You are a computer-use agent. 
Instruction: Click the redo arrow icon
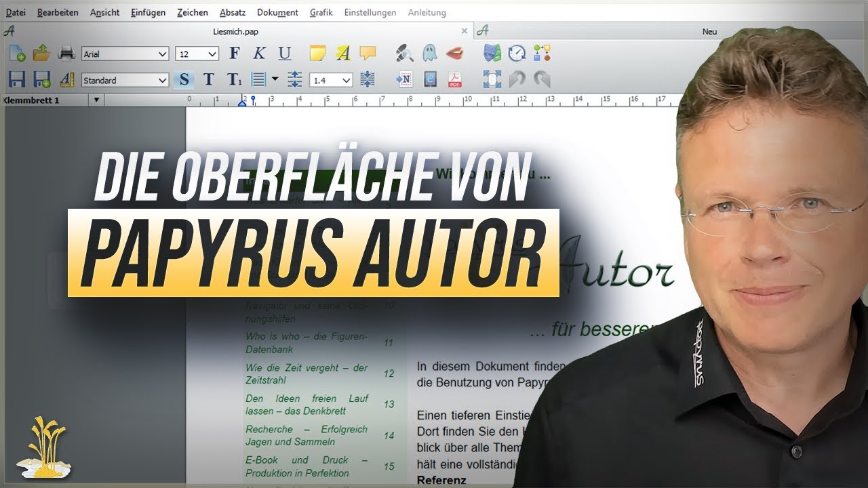point(542,79)
